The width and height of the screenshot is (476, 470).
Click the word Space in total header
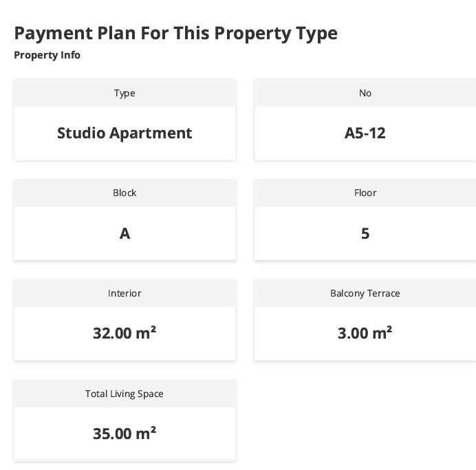pyautogui.click(x=150, y=394)
